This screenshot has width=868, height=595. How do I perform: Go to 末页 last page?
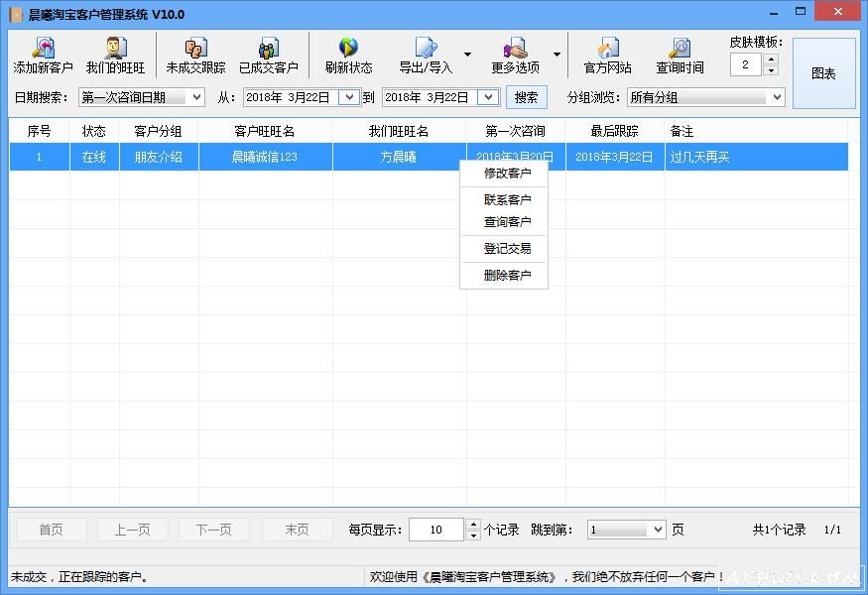click(296, 530)
